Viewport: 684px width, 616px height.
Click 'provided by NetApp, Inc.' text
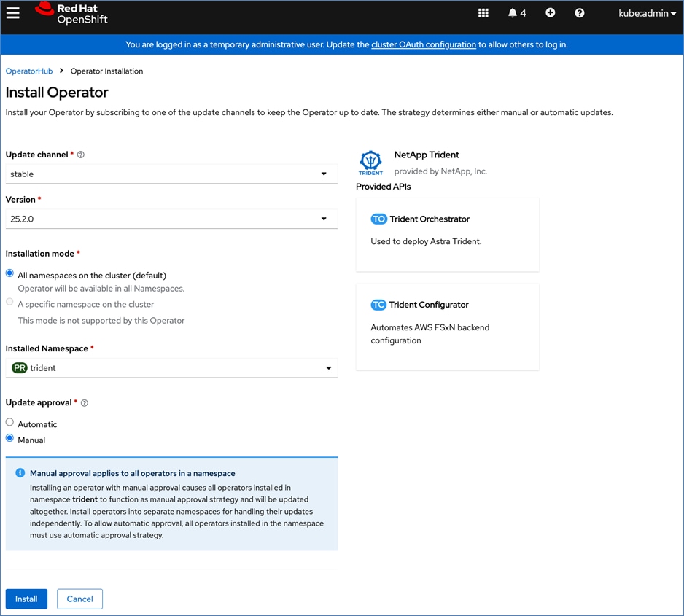coord(440,171)
